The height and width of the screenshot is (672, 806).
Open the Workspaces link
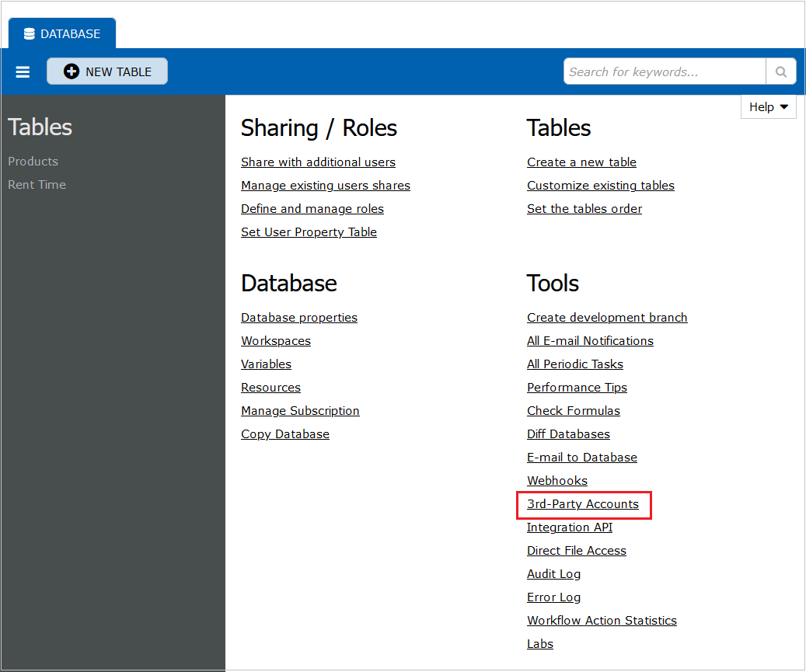pyautogui.click(x=276, y=341)
